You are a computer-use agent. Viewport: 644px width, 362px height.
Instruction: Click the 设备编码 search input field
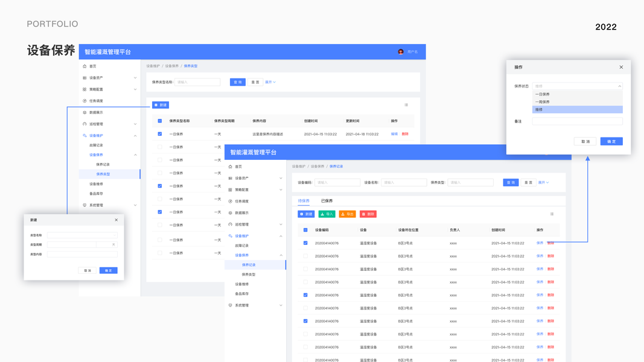tap(337, 182)
